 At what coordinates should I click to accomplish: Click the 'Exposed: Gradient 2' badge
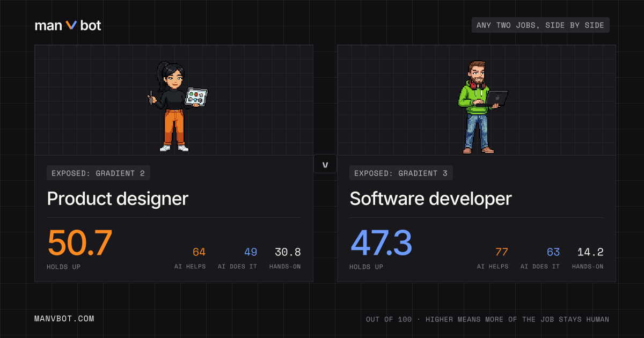98,173
